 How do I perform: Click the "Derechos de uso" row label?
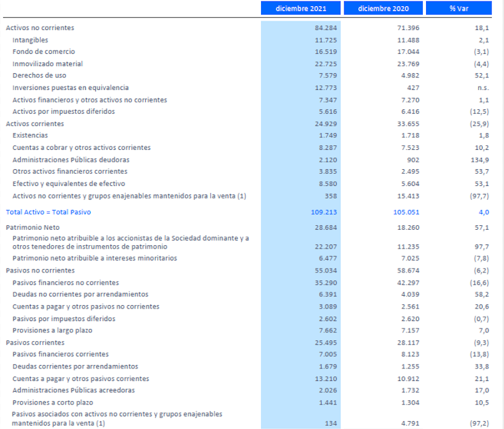pos(39,75)
